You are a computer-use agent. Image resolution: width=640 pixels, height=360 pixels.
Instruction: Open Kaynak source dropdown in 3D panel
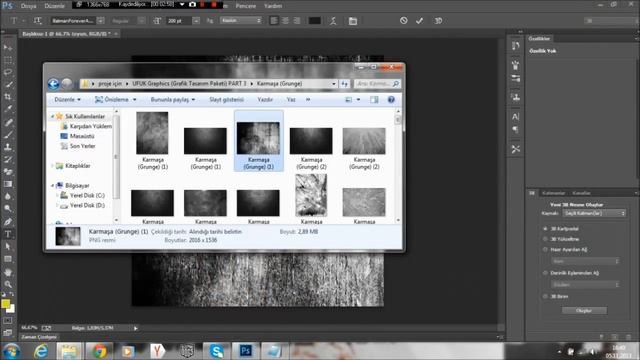(x=594, y=213)
